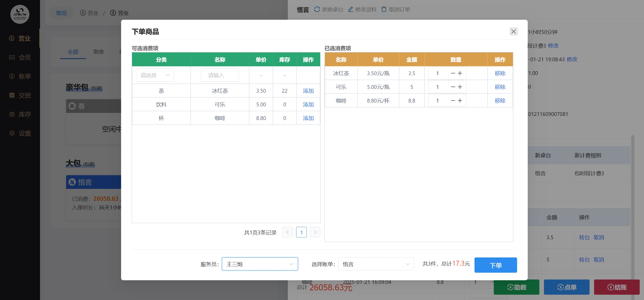This screenshot has width=644, height=300.
Task: Increase 咖啡 quantity with plus icon
Action: pos(460,101)
